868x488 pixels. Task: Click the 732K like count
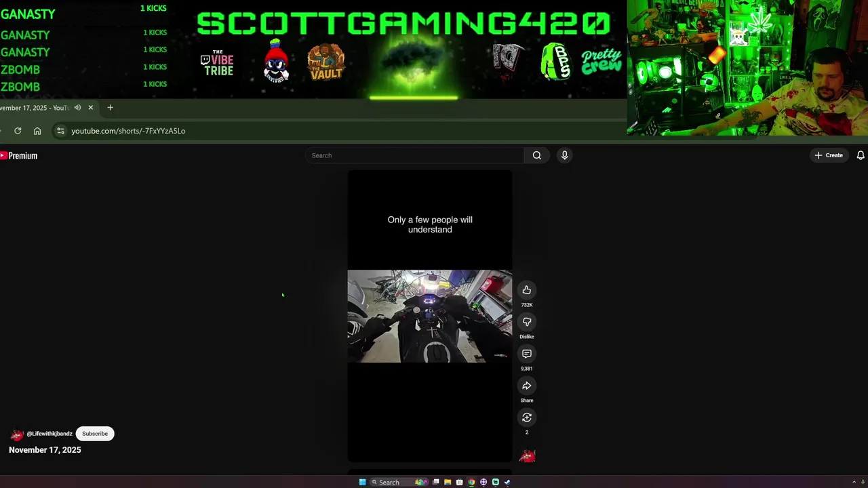tap(527, 305)
